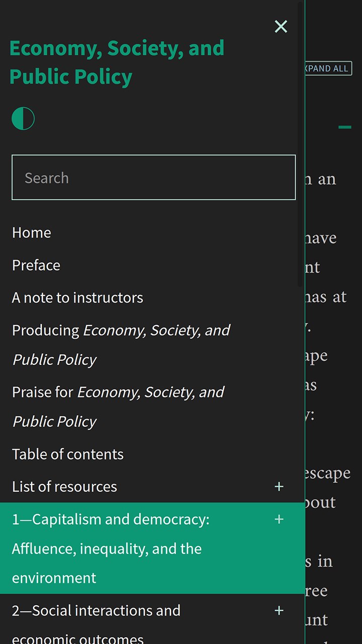Open chapter 2 Social interactions

[x=96, y=611]
